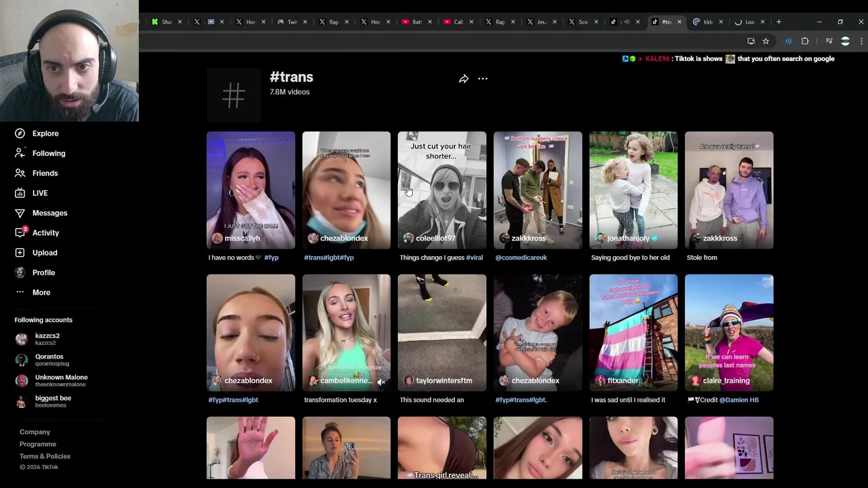Bookmark this page with the star icon
Viewport: 868px width, 488px height.
pyautogui.click(x=766, y=41)
